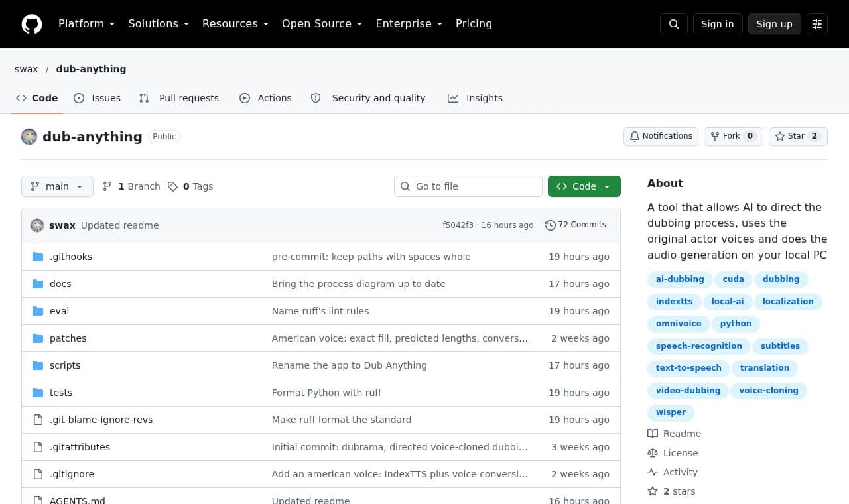Open the Activity link in About sidebar

(x=673, y=472)
